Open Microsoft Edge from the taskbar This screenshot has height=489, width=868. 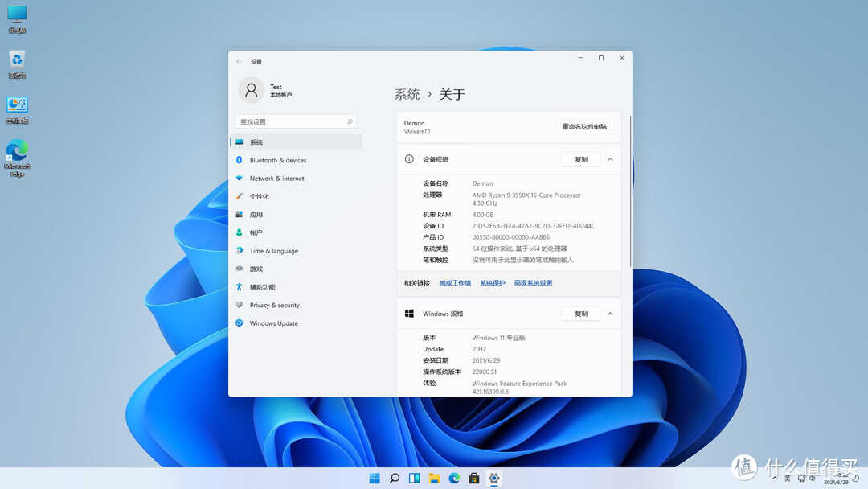(454, 478)
